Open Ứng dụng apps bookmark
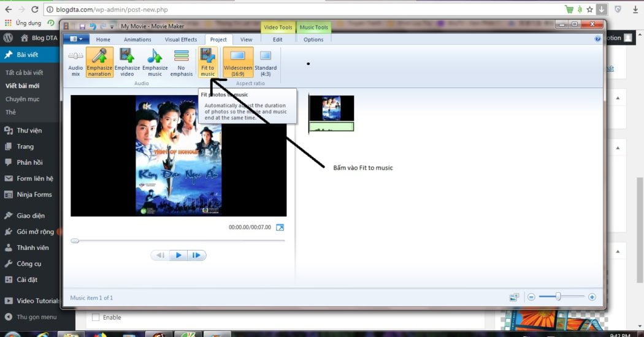The height and width of the screenshot is (337, 644). pyautogui.click(x=23, y=23)
